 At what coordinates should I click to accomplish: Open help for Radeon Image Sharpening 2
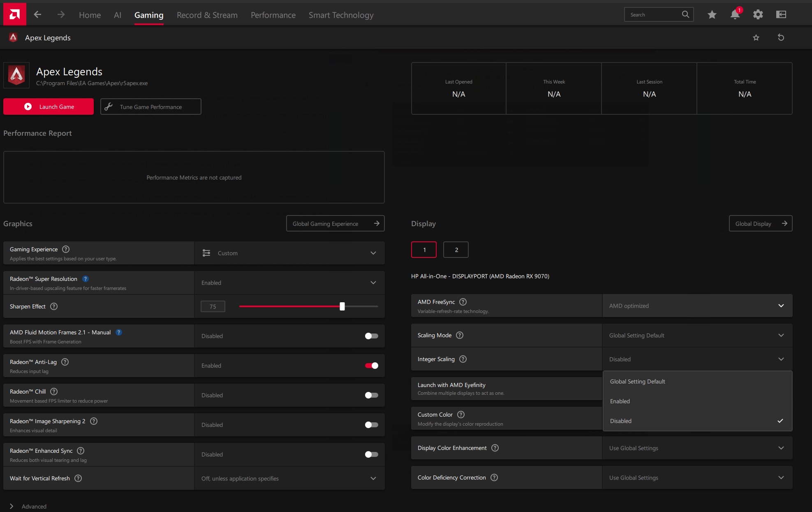94,421
